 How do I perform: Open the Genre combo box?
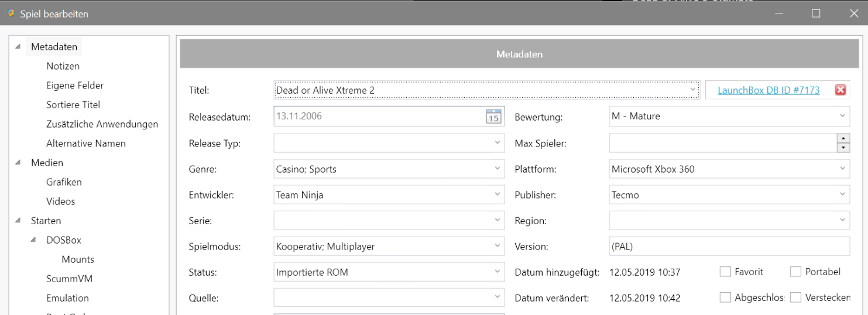click(x=498, y=169)
